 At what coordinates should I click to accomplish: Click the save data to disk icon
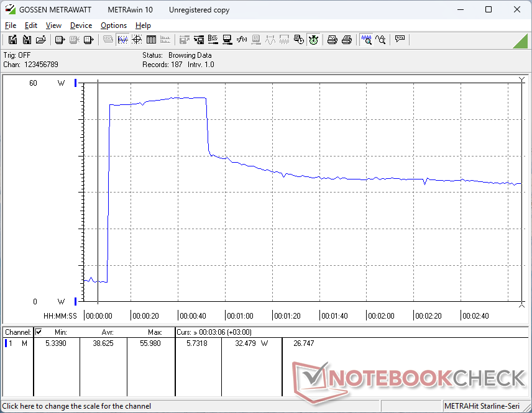12,40
